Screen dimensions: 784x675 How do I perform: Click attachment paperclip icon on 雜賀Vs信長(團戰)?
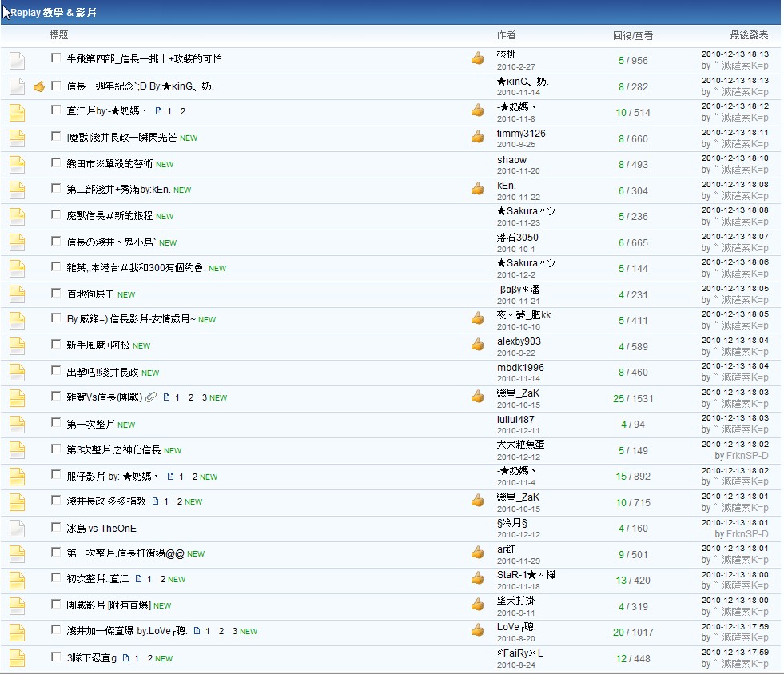(151, 397)
